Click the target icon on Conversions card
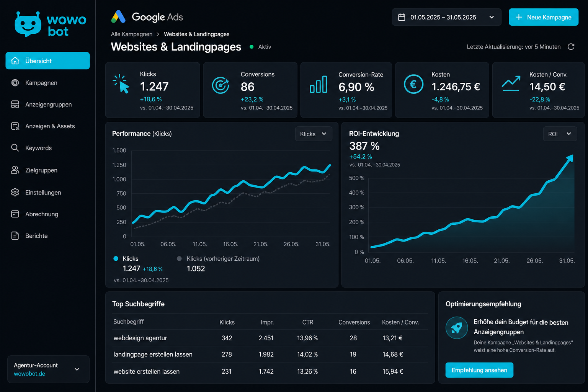 point(220,85)
